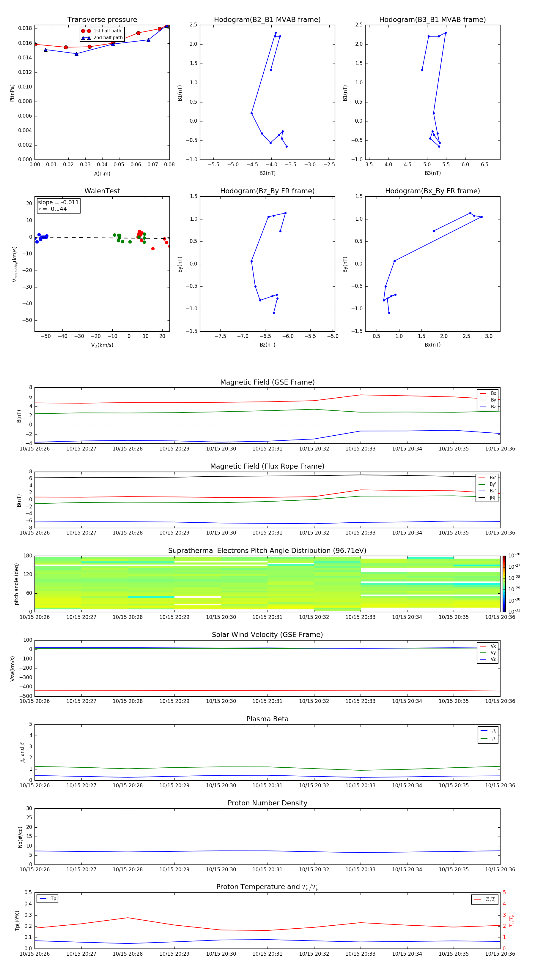Image resolution: width=535 pixels, height=980 pixels.
Task: Click the 'Hodogram(B3_B1 MVAB frame)' title
Action: pos(432,20)
